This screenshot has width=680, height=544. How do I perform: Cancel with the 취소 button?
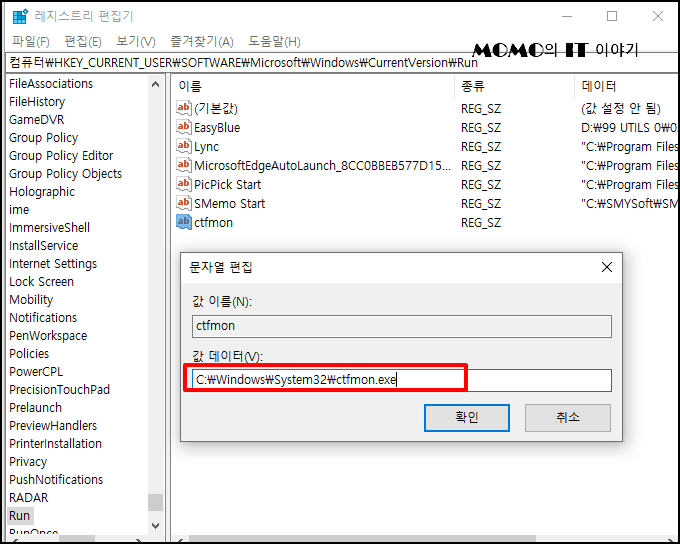[568, 418]
